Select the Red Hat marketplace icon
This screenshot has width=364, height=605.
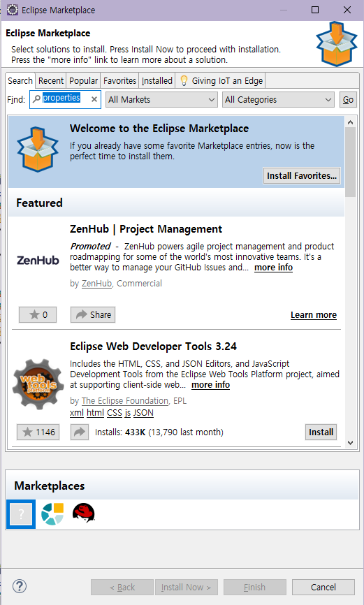pos(84,513)
